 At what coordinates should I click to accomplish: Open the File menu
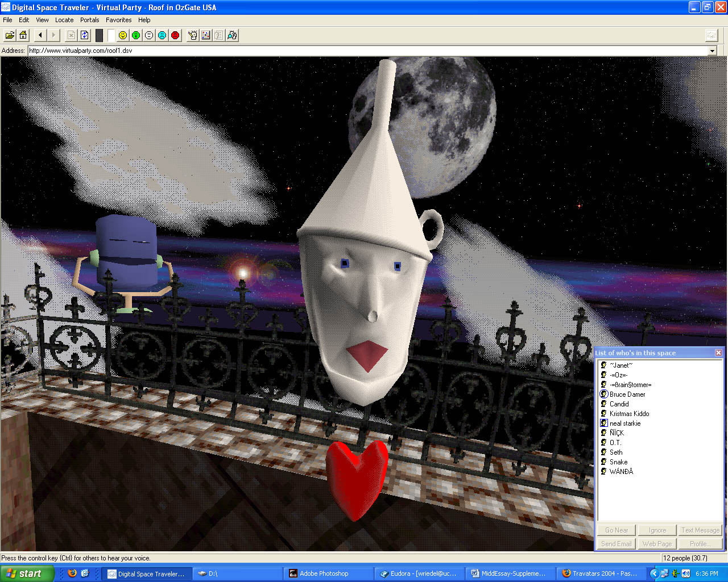click(x=7, y=20)
